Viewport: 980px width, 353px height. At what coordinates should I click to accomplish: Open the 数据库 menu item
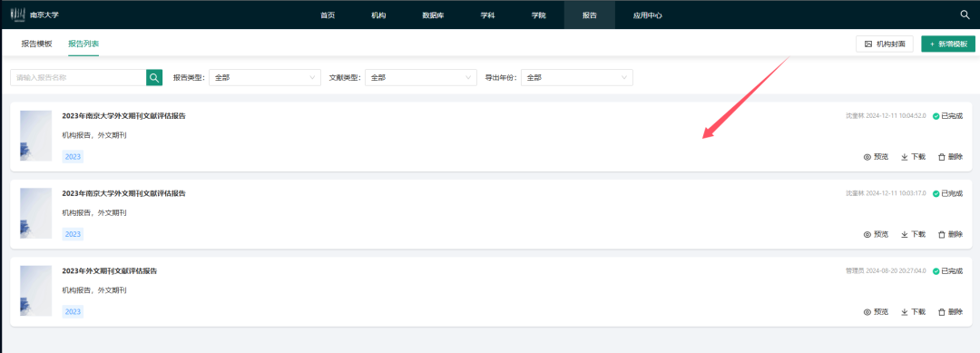tap(433, 15)
